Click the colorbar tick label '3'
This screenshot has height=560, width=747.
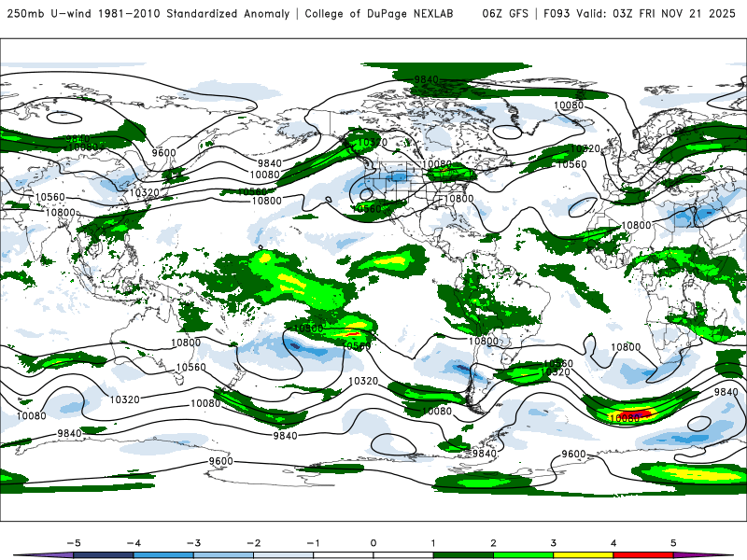(x=553, y=543)
